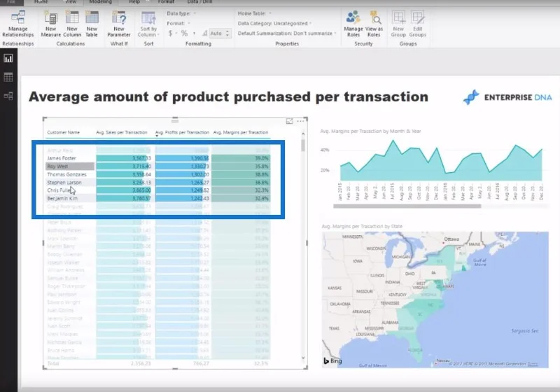The height and width of the screenshot is (392, 560).
Task: Open the Data / Drill tab
Action: point(199,2)
